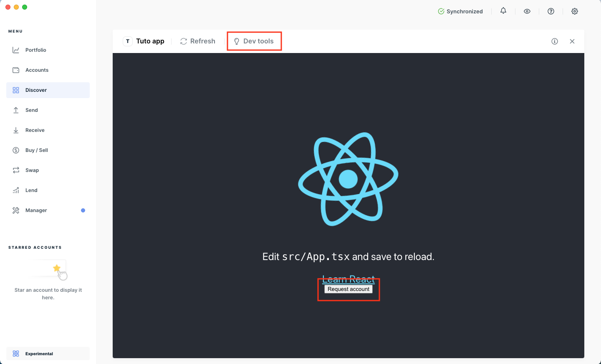Click the Manager tools icon
Image resolution: width=601 pixels, height=364 pixels.
click(x=16, y=210)
